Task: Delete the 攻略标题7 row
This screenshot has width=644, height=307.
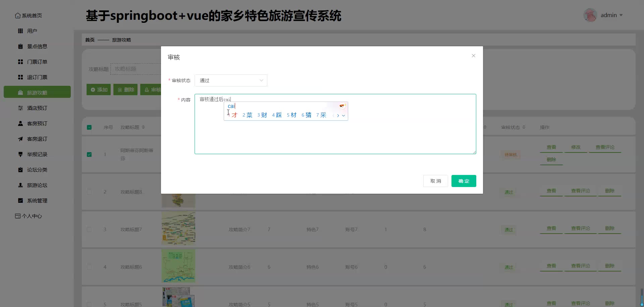Action: click(x=610, y=229)
